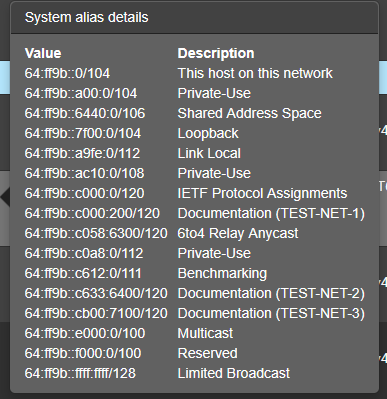387x399 pixels.
Task: Select the 64:ff9b::c0a8:0/112 value
Action: 84,253
